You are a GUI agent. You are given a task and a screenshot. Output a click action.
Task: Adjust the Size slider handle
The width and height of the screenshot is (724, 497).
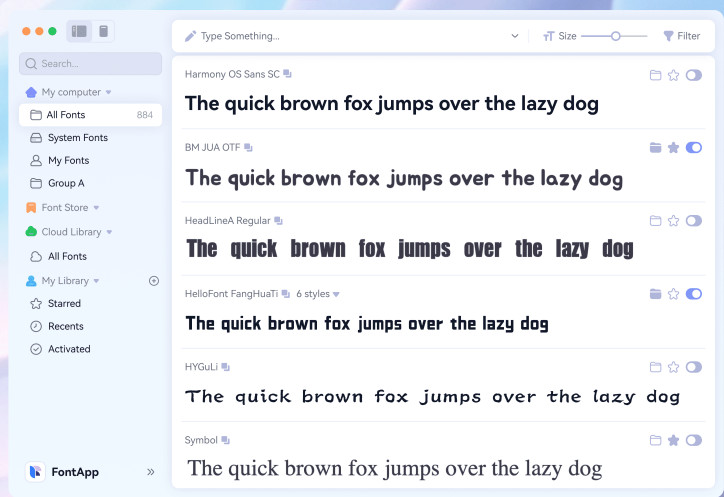tap(615, 36)
